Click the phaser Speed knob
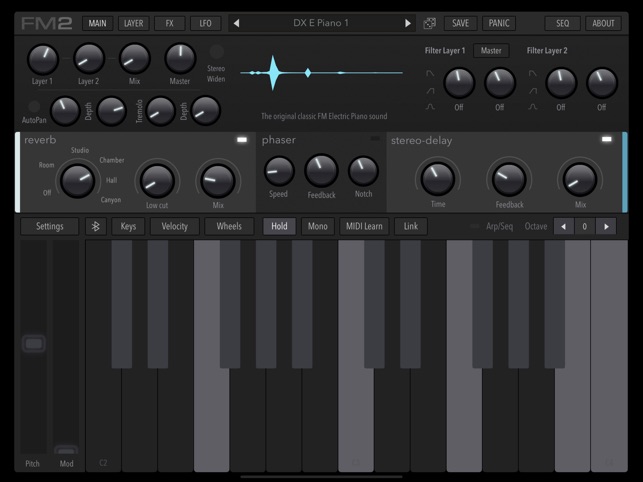The width and height of the screenshot is (643, 482). click(x=279, y=171)
